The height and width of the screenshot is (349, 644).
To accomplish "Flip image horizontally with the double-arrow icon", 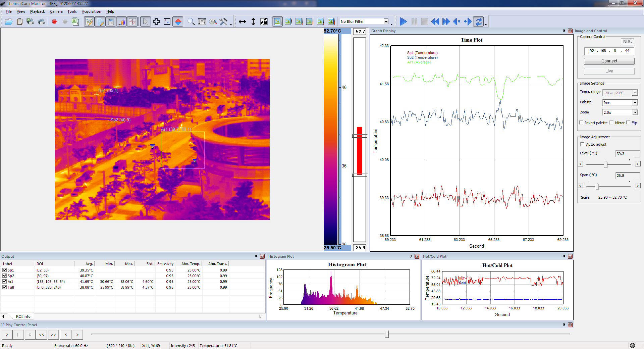I will [x=242, y=22].
